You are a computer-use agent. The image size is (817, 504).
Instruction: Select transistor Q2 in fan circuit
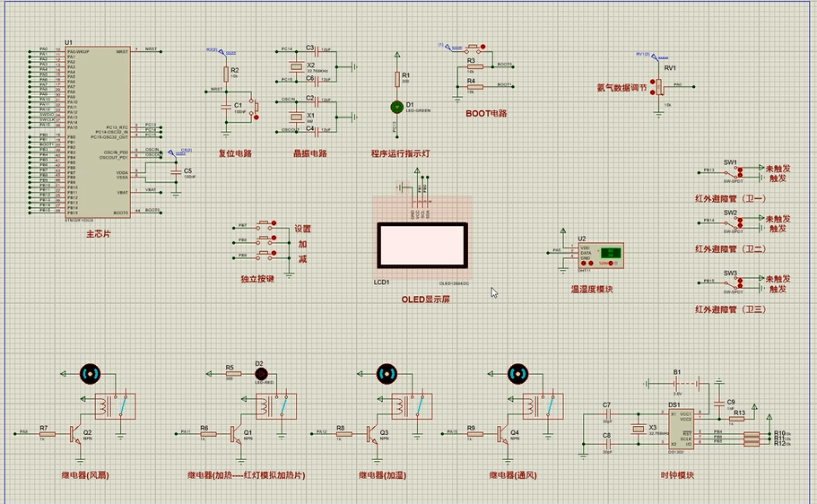[x=76, y=434]
